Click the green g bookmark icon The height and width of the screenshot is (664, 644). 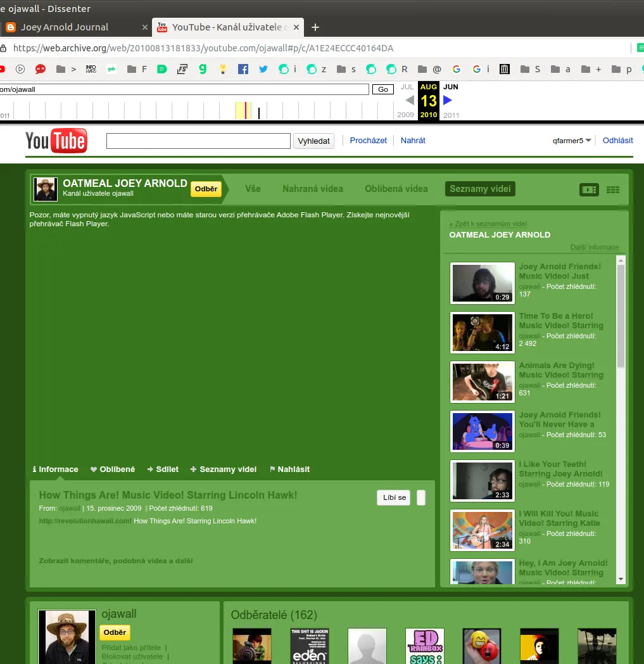(203, 69)
